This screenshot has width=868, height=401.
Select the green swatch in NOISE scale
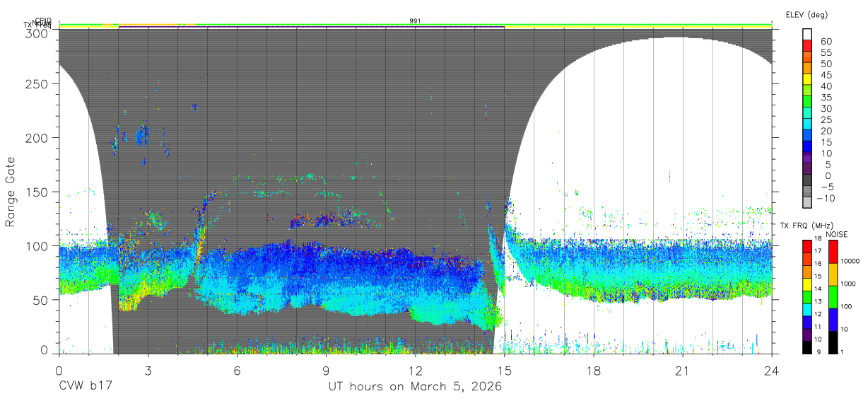pos(833,297)
